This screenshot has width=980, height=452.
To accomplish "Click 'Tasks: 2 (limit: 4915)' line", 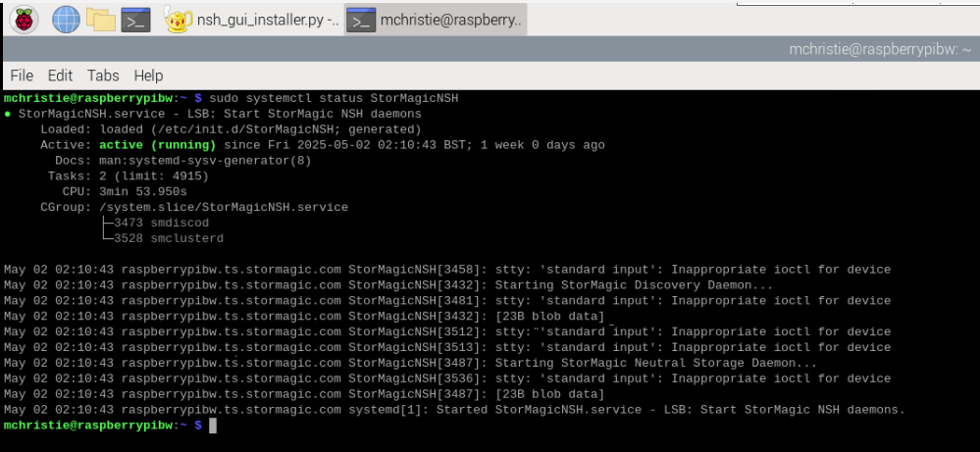I will (129, 176).
